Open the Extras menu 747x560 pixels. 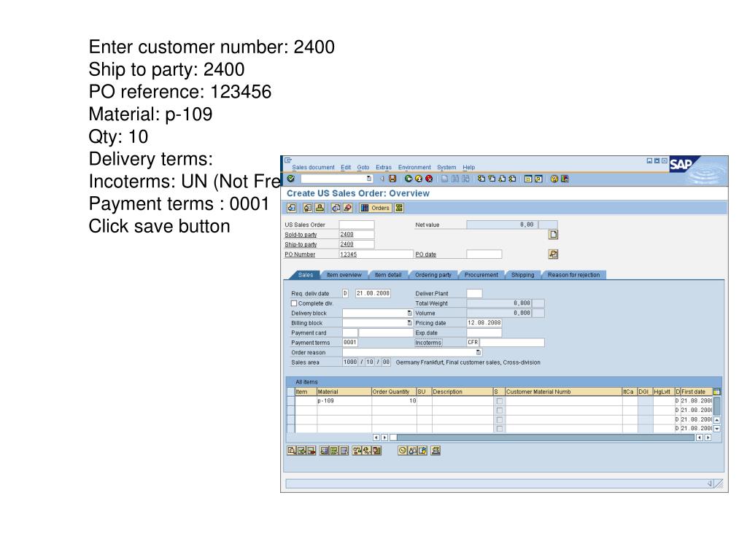pyautogui.click(x=384, y=168)
